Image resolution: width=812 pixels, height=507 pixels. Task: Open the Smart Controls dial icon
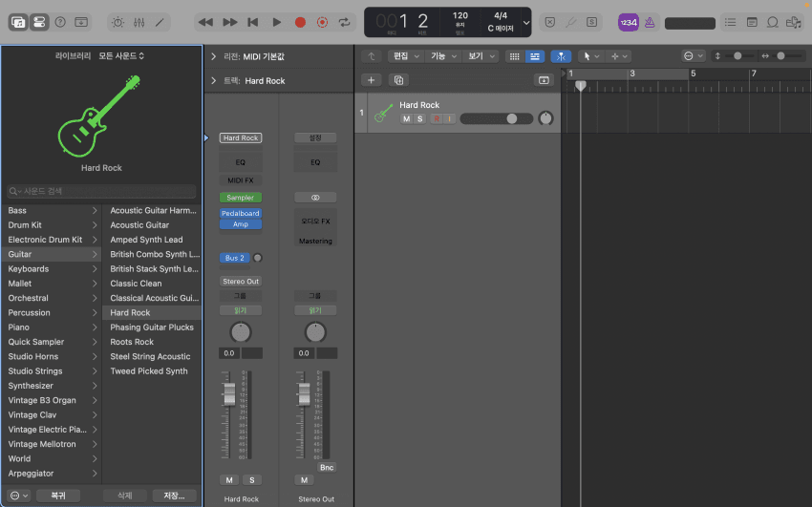(x=118, y=22)
